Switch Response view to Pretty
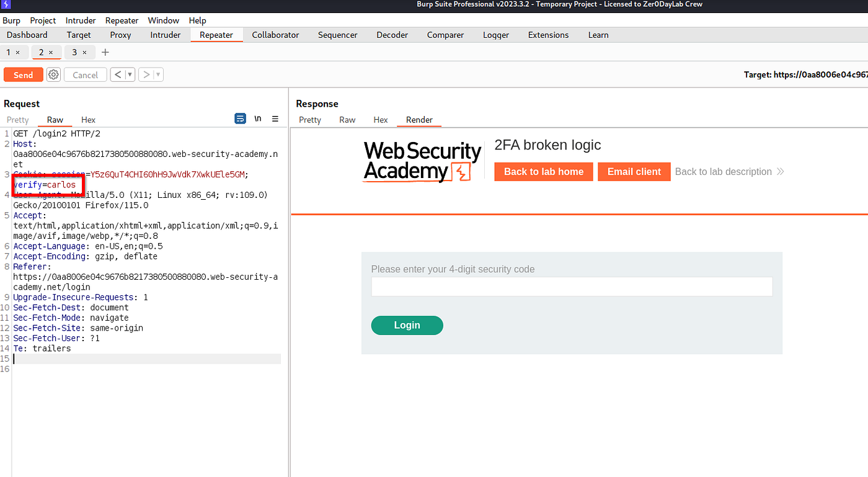The image size is (868, 477). [310, 120]
